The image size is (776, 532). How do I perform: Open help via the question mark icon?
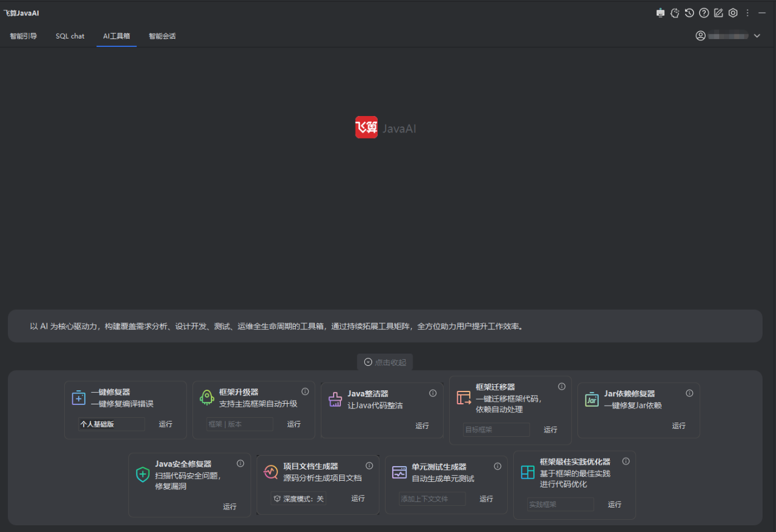coord(704,13)
